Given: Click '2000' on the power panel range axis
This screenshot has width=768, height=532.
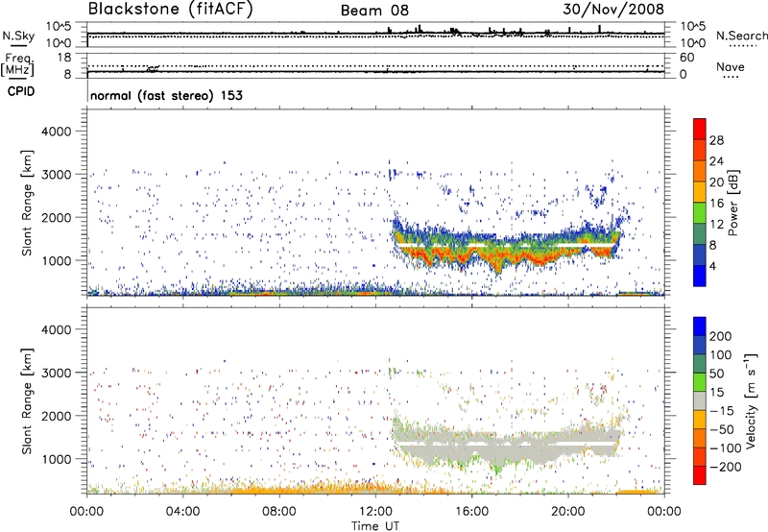Looking at the screenshot, I should (56, 217).
